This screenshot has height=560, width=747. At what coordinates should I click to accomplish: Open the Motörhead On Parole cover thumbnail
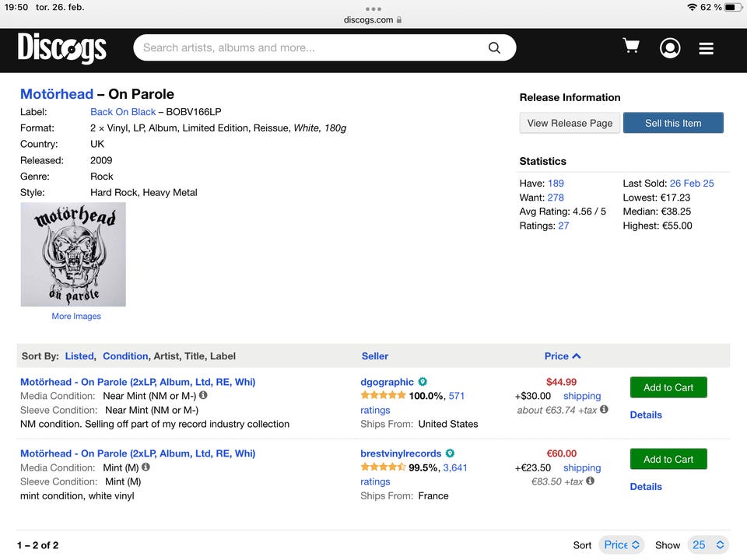[73, 254]
